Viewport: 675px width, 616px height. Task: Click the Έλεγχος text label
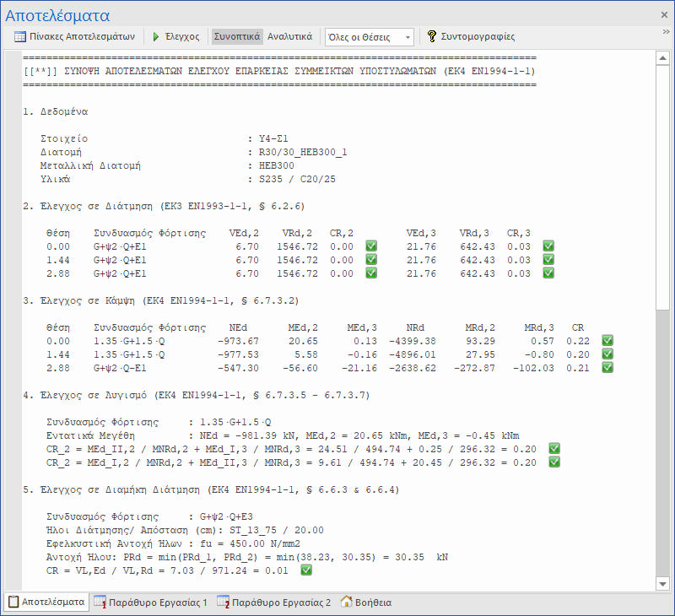click(181, 37)
